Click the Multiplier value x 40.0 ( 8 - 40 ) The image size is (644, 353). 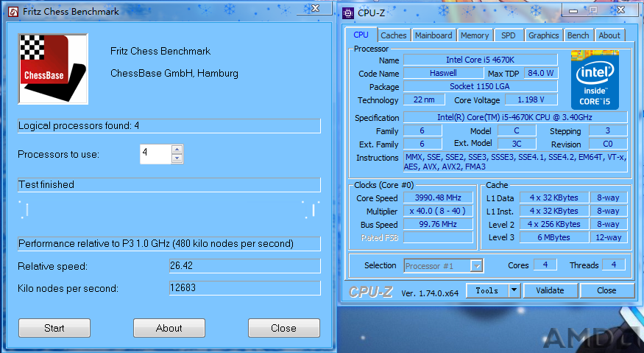(x=438, y=211)
